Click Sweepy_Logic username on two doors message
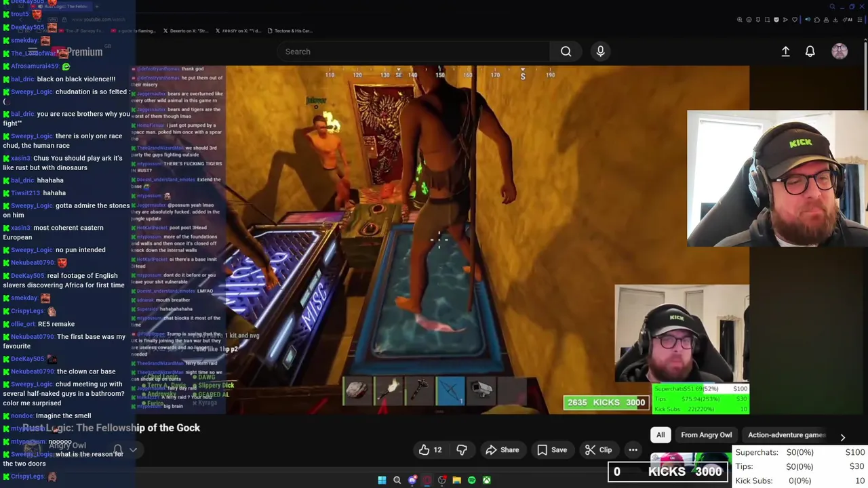This screenshot has height=488, width=868. [x=32, y=454]
